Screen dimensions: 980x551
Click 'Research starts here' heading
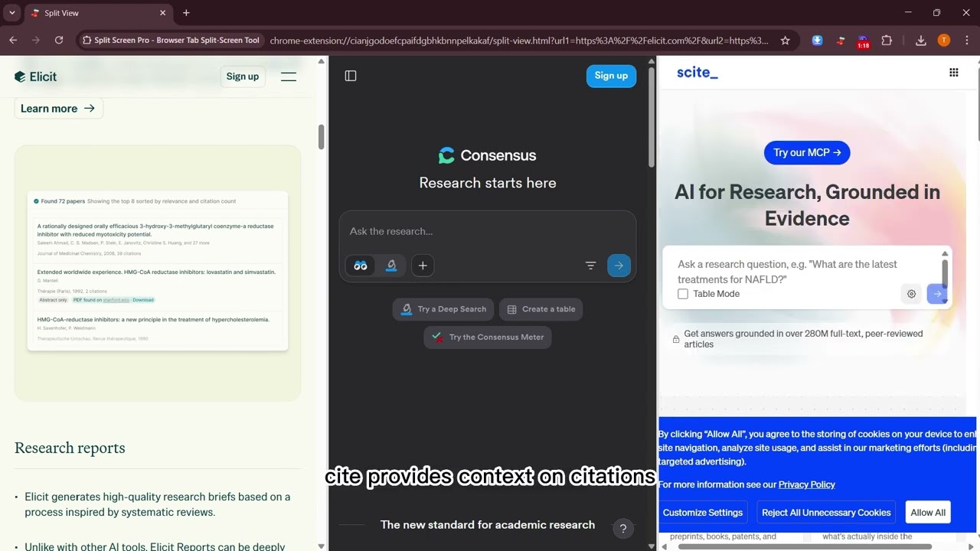488,183
